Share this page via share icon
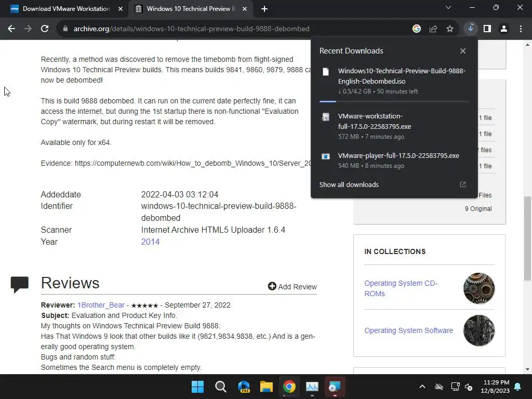The height and width of the screenshot is (399, 532). [x=433, y=29]
